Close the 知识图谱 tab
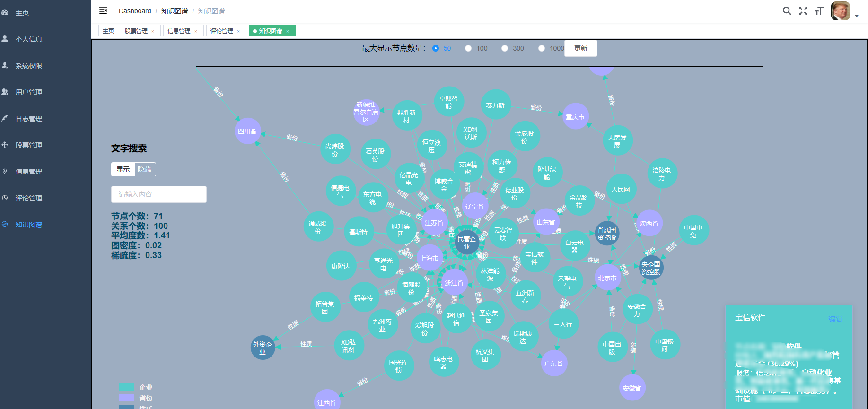Screen dimensions: 868x409 (288, 31)
